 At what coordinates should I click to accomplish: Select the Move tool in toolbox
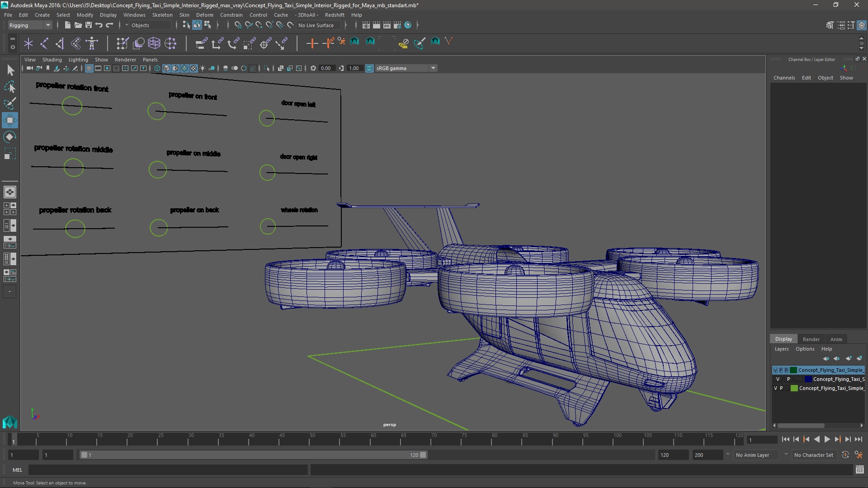[9, 120]
